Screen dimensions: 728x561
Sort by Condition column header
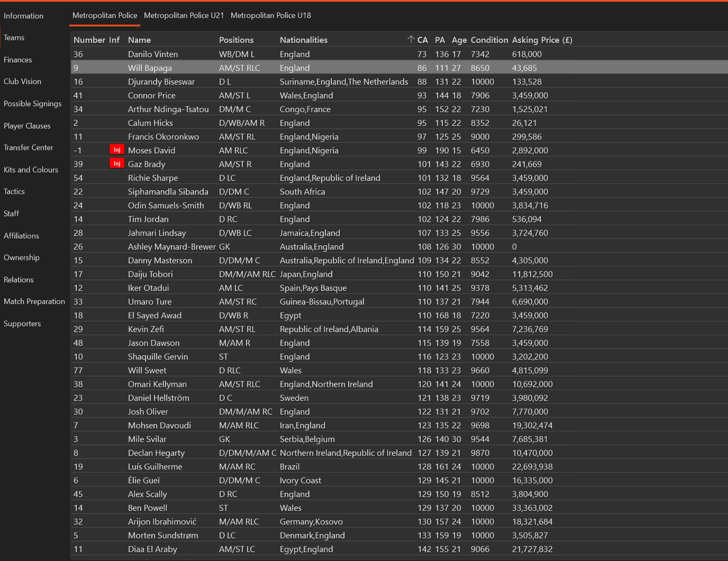coord(489,40)
